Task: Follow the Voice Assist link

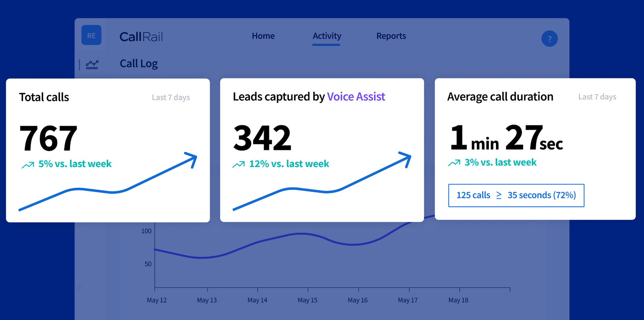Action: (x=356, y=96)
